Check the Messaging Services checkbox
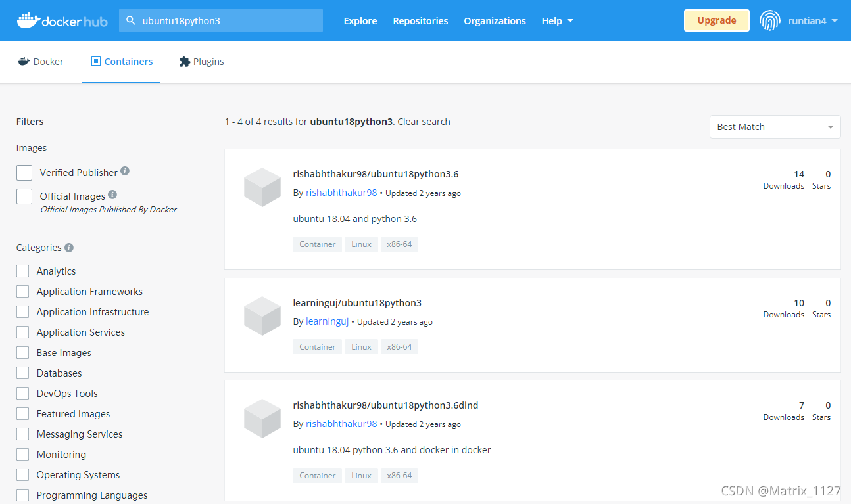851x504 pixels. 23,434
